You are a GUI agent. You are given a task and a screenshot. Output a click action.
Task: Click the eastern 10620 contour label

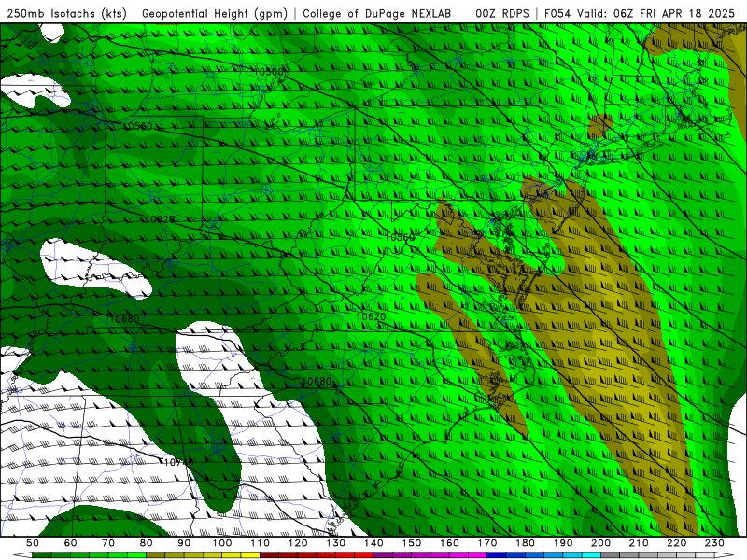tap(371, 316)
